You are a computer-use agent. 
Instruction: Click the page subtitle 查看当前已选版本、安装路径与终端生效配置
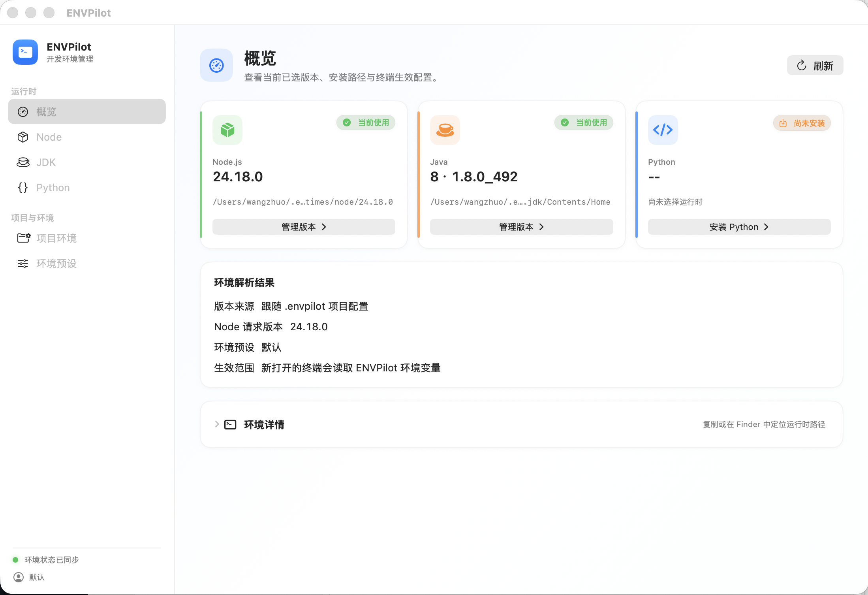[342, 77]
